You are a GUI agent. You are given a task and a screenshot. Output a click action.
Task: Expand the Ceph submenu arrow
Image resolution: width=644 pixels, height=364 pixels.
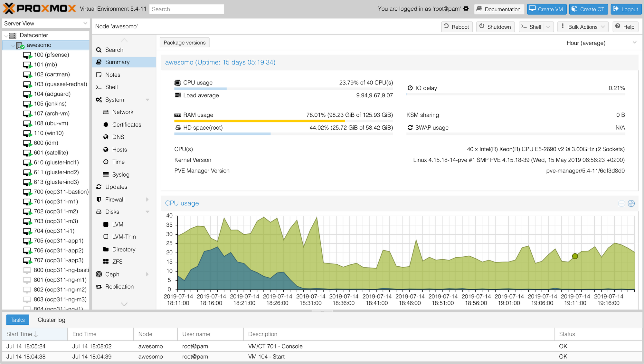point(147,274)
